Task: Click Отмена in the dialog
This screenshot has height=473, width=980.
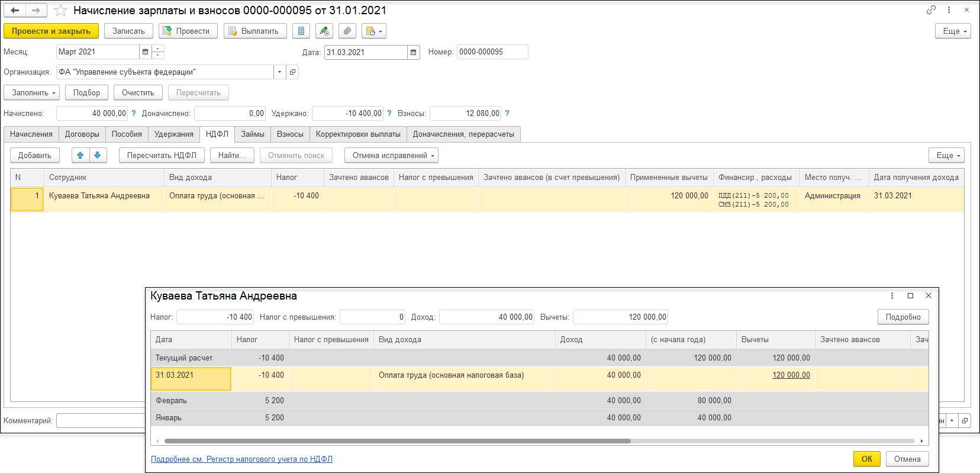Action: click(x=907, y=459)
